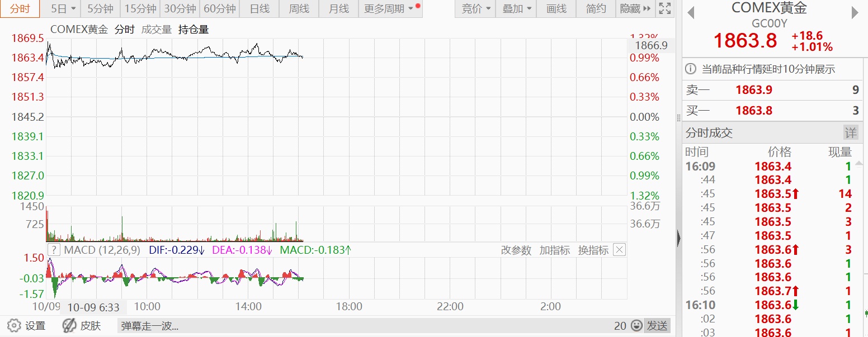Select the 16:09 trade row
868x337 pixels.
click(x=768, y=166)
